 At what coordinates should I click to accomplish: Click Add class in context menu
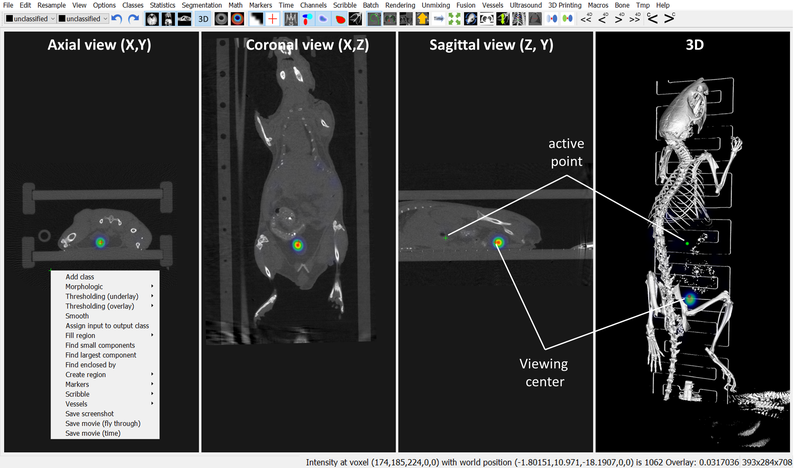pos(80,277)
